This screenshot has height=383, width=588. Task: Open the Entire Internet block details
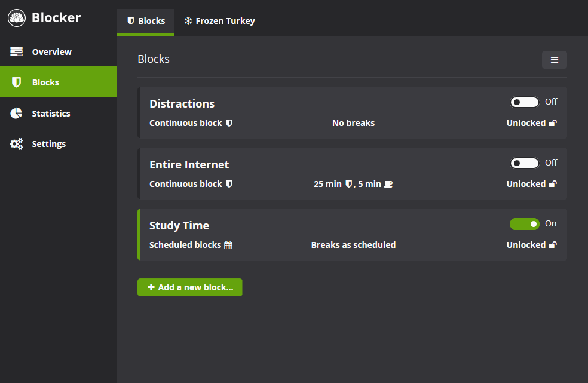tap(352, 173)
